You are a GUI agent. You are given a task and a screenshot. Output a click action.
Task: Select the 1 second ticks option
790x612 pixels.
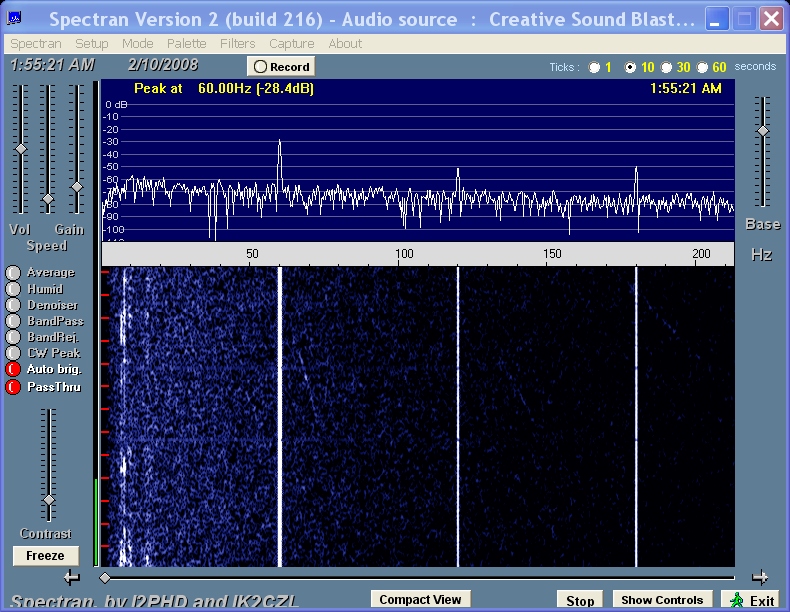tap(595, 67)
